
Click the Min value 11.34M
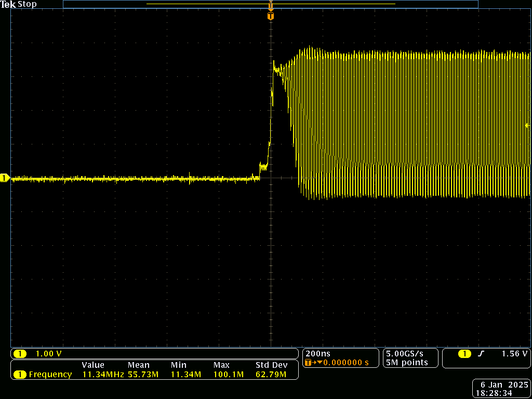click(x=186, y=375)
